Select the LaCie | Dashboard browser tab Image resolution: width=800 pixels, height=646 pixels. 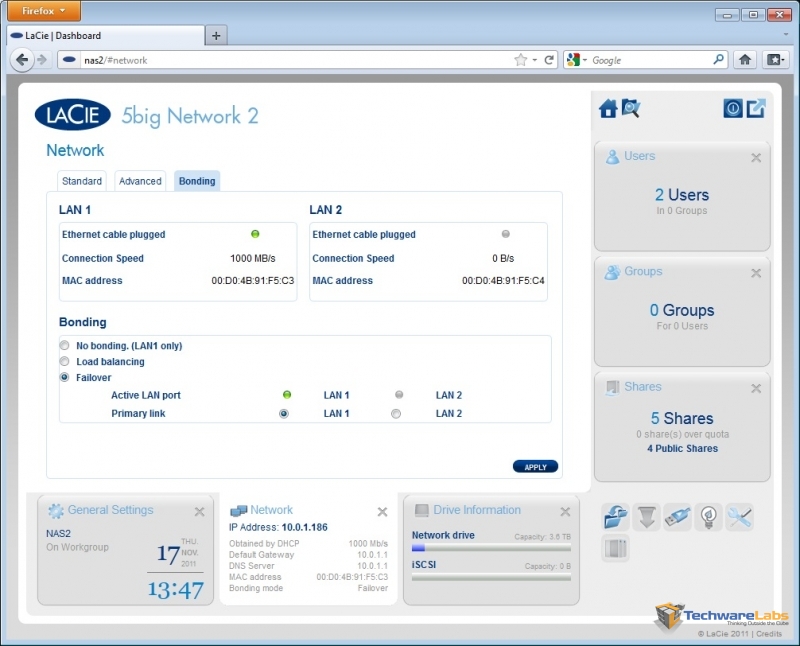(106, 36)
